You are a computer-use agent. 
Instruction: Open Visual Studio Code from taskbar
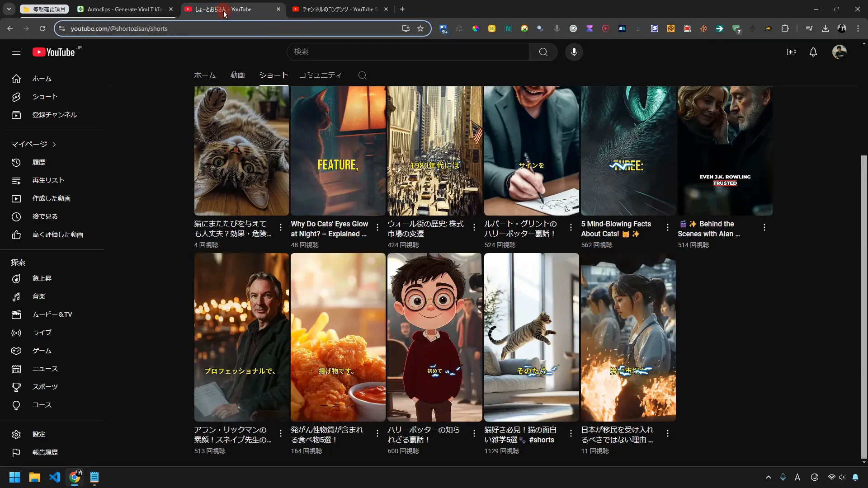pos(55,477)
